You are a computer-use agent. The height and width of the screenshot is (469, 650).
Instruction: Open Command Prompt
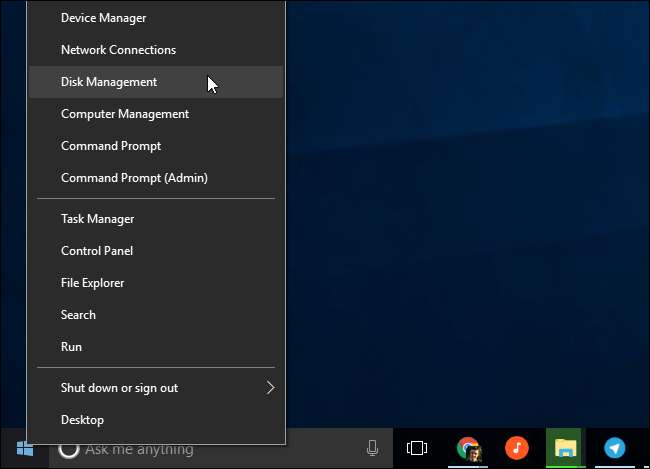[x=156, y=146]
